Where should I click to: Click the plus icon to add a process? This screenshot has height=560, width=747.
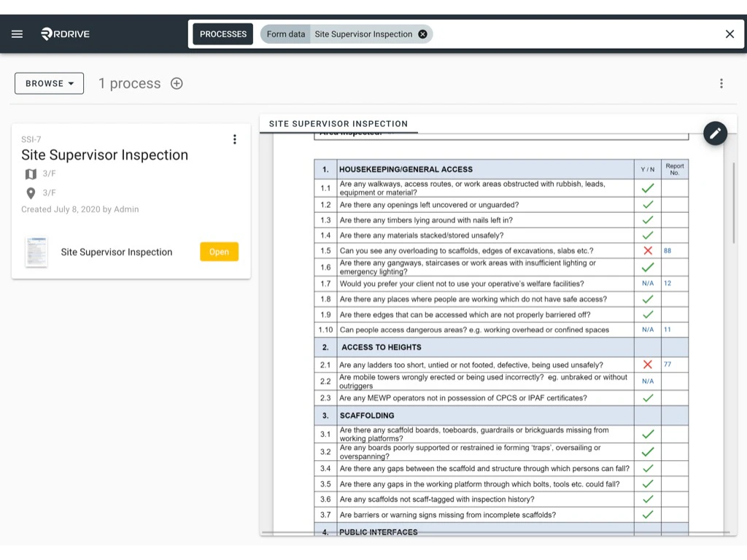click(x=176, y=83)
